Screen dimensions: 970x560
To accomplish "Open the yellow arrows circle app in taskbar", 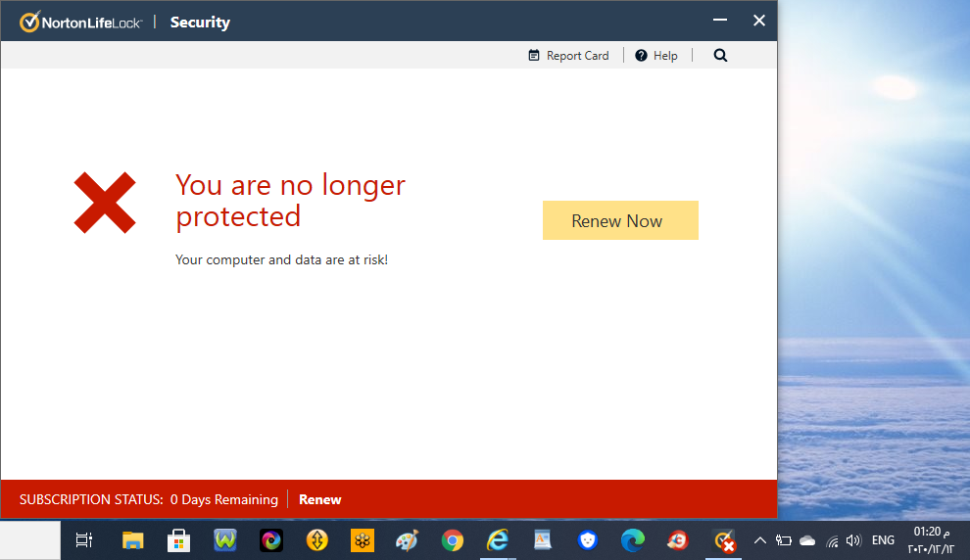I will [317, 540].
